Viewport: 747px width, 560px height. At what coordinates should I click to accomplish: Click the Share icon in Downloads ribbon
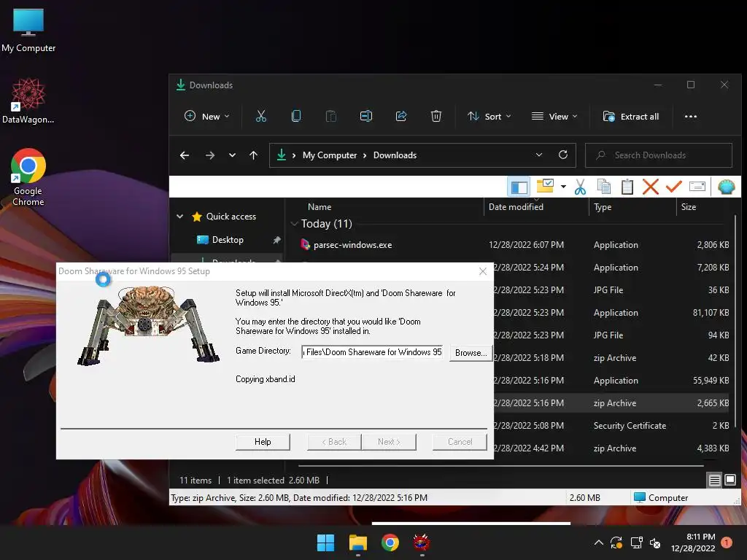[401, 116]
